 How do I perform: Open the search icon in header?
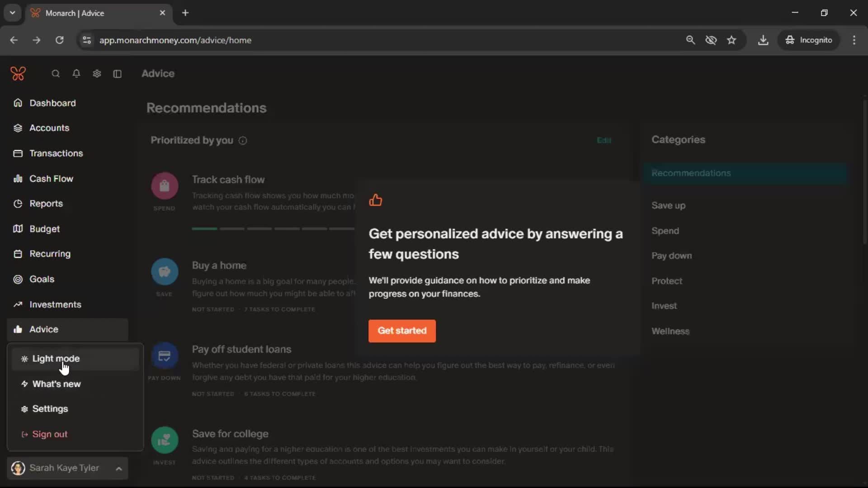pyautogui.click(x=56, y=74)
